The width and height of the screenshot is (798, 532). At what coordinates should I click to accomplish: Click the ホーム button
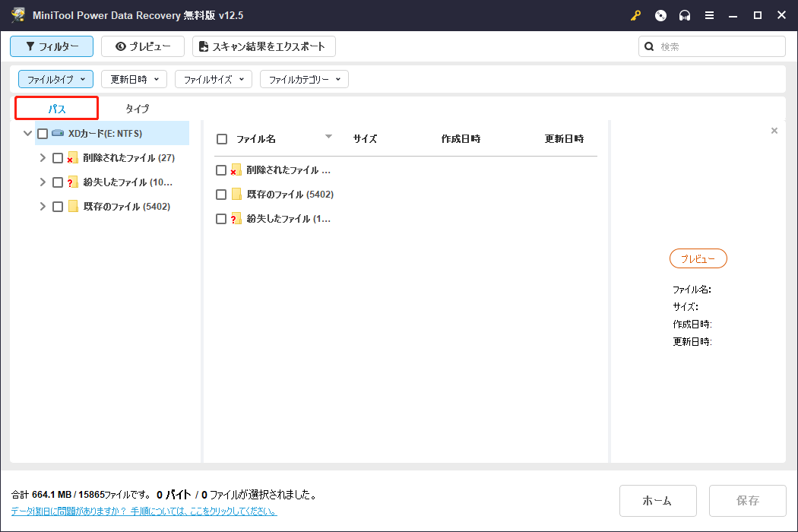click(657, 501)
